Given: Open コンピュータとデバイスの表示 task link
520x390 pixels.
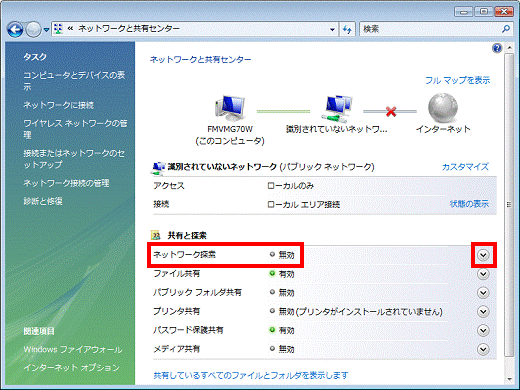Looking at the screenshot, I should (x=74, y=81).
